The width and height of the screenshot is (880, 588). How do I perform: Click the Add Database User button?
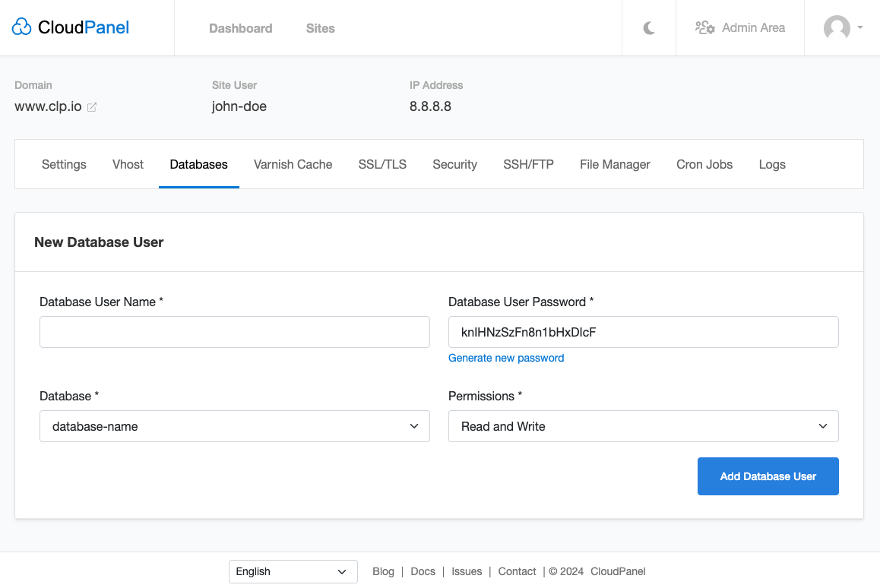click(768, 476)
